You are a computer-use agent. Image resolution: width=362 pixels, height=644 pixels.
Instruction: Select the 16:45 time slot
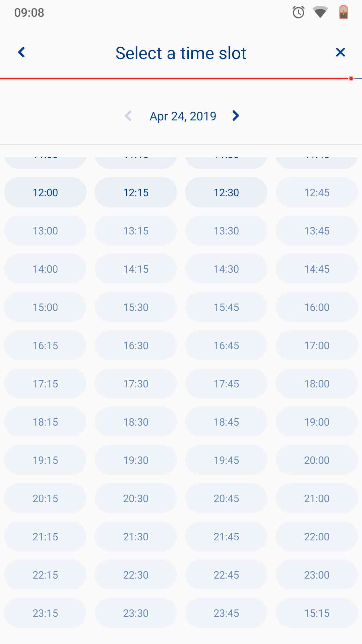pyautogui.click(x=226, y=345)
